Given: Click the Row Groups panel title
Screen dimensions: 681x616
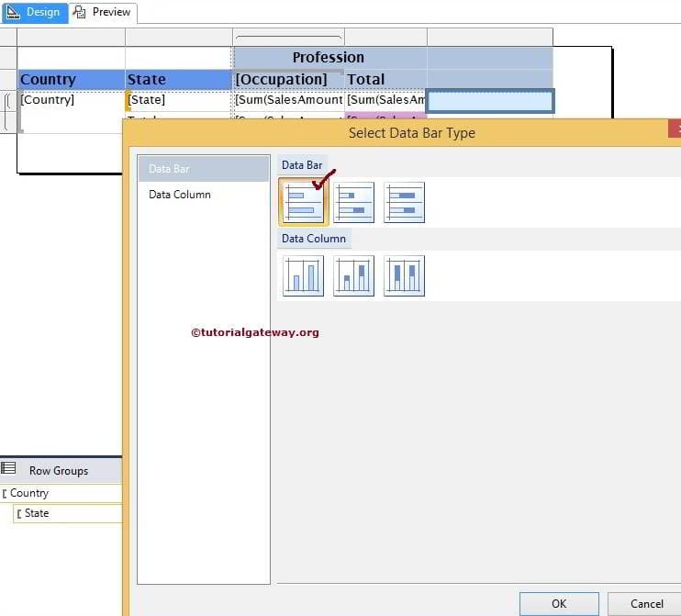Looking at the screenshot, I should click(x=59, y=470).
